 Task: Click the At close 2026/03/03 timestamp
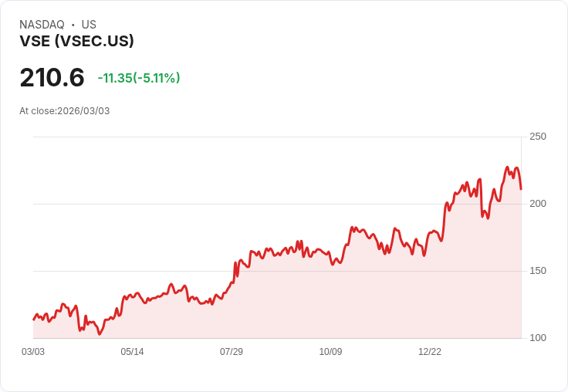(65, 111)
